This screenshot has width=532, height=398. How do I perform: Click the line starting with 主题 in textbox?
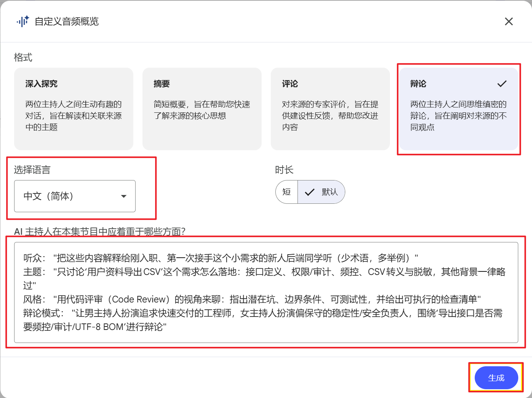point(264,278)
